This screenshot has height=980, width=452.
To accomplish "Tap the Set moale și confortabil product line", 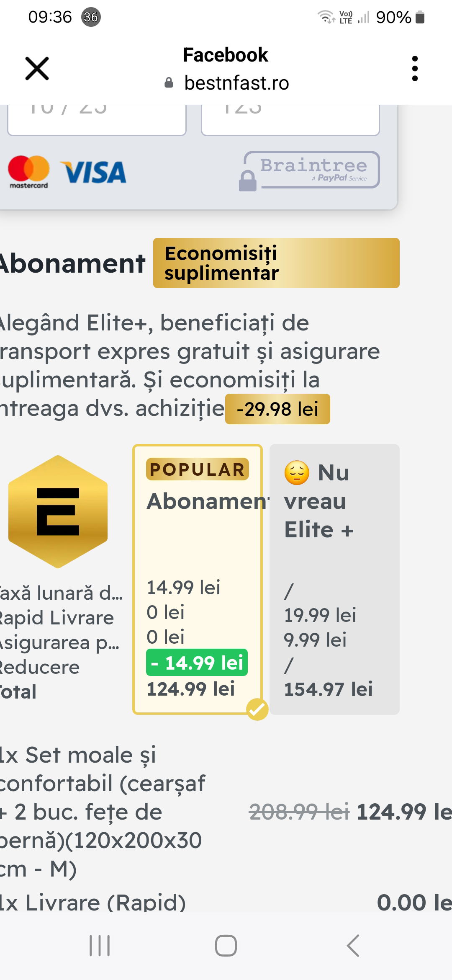I will [x=226, y=812].
